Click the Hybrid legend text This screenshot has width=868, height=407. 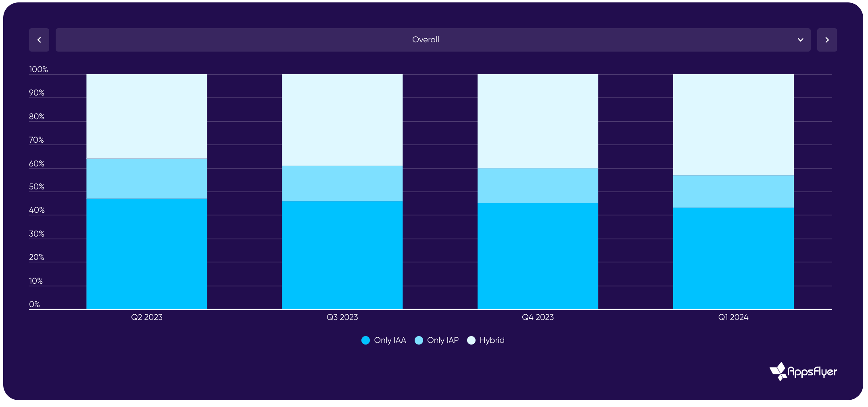tap(492, 340)
